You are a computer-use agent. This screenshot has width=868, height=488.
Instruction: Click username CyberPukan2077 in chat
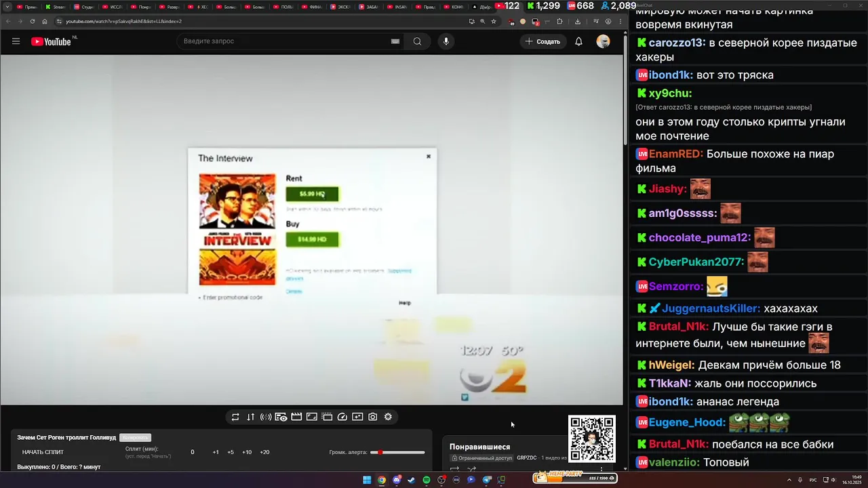(698, 262)
